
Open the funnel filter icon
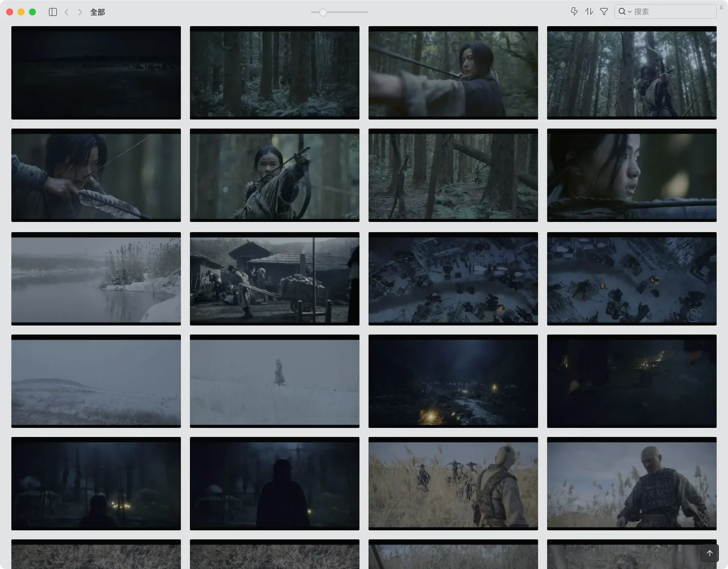pyautogui.click(x=604, y=11)
